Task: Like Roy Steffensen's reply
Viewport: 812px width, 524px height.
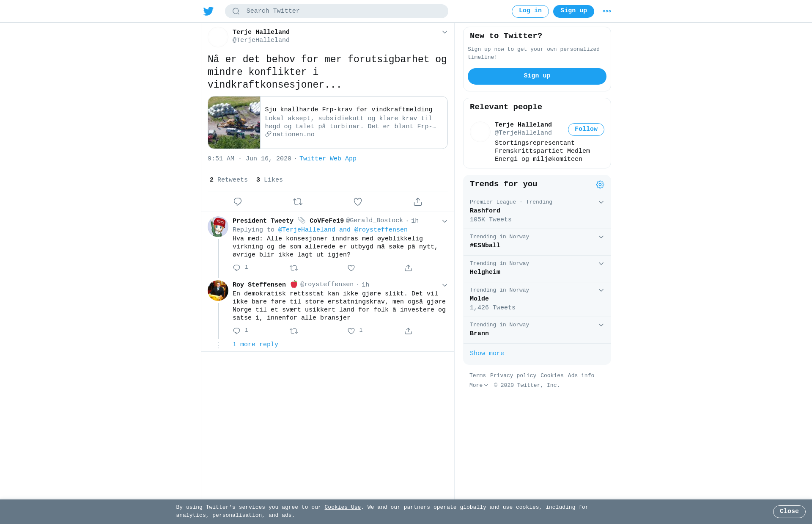Action: tap(351, 331)
